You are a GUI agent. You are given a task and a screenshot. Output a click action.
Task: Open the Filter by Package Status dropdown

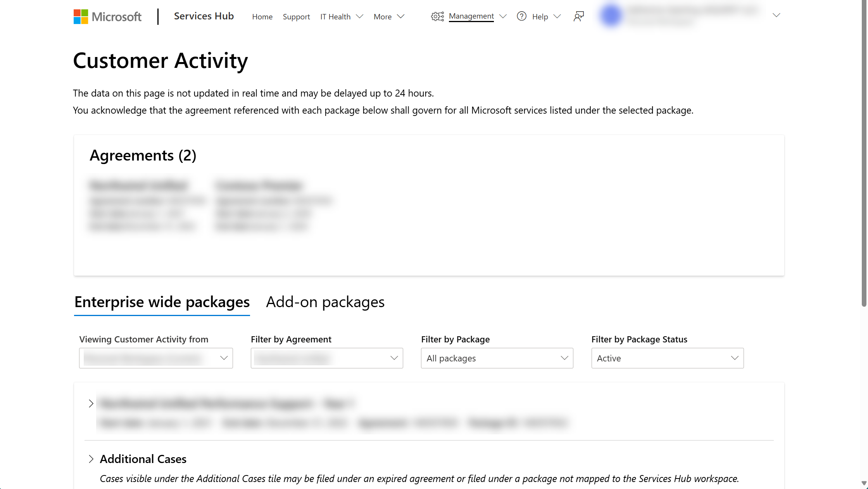[x=668, y=358]
